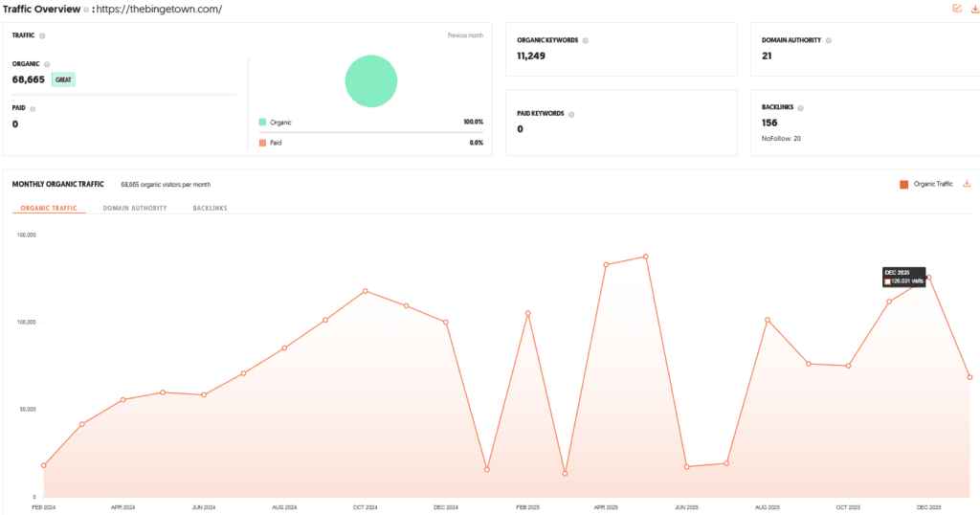
Task: Click info icon beside the PAID traffic label
Action: [x=34, y=108]
